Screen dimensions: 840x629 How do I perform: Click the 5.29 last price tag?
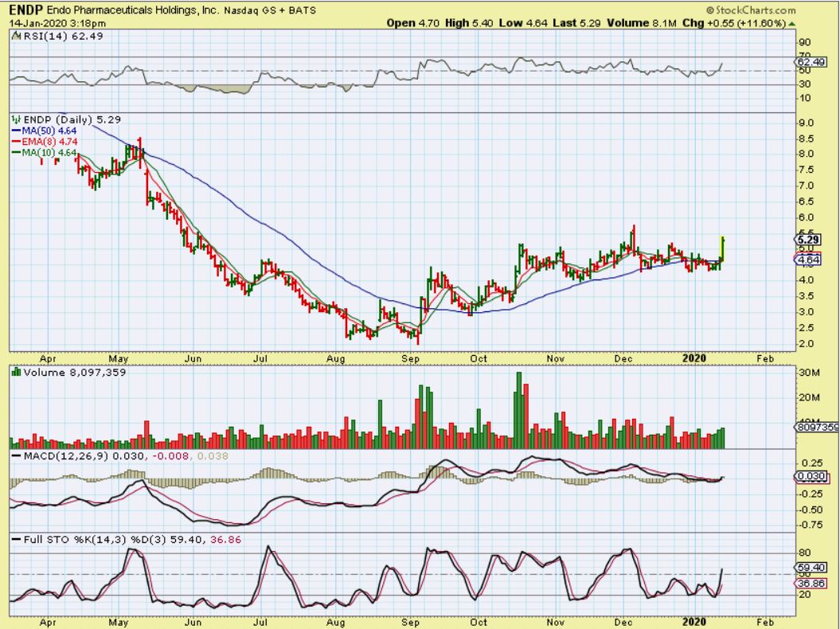pos(808,240)
